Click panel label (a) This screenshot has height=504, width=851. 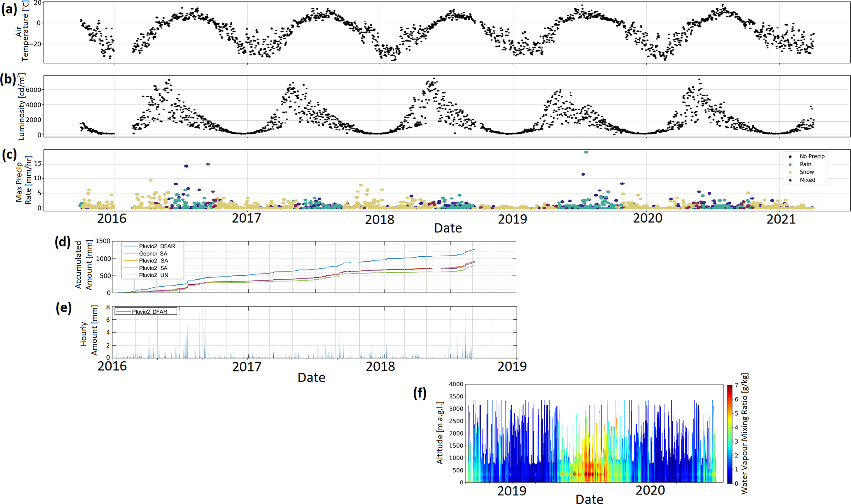(x=9, y=9)
